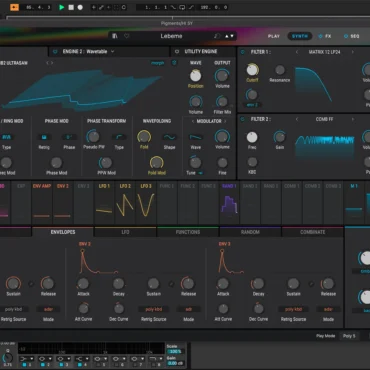Image resolution: width=370 pixels, height=370 pixels.
Task: Select previous Filter 2 type arrow
Action: 297,119
